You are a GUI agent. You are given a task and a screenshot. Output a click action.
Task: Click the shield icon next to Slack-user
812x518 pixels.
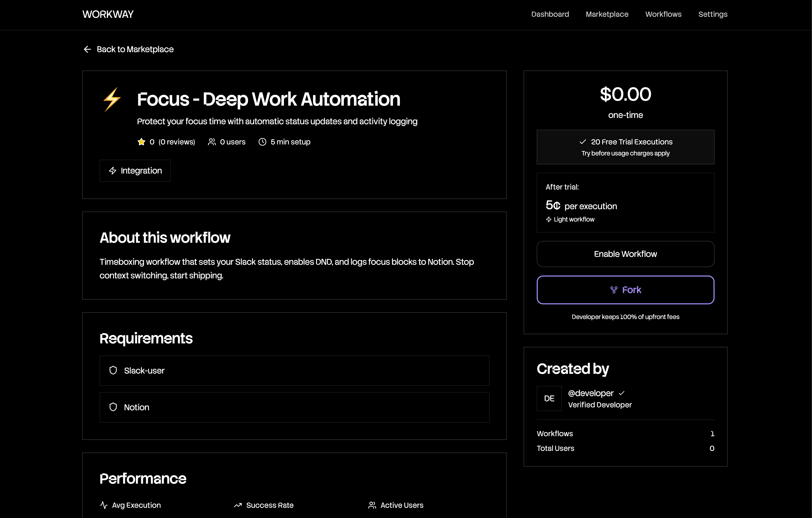[113, 370]
